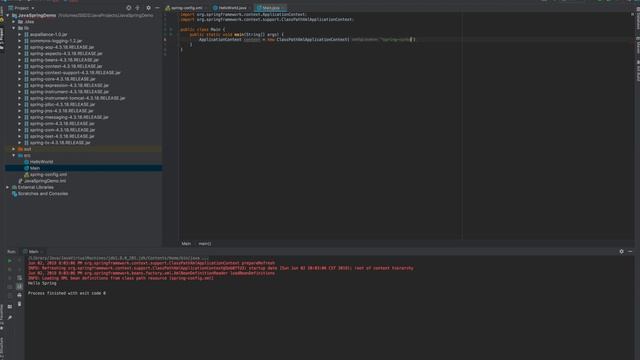This screenshot has height=360, width=640.
Task: Print the console output with printer icon
Action: 19,295
